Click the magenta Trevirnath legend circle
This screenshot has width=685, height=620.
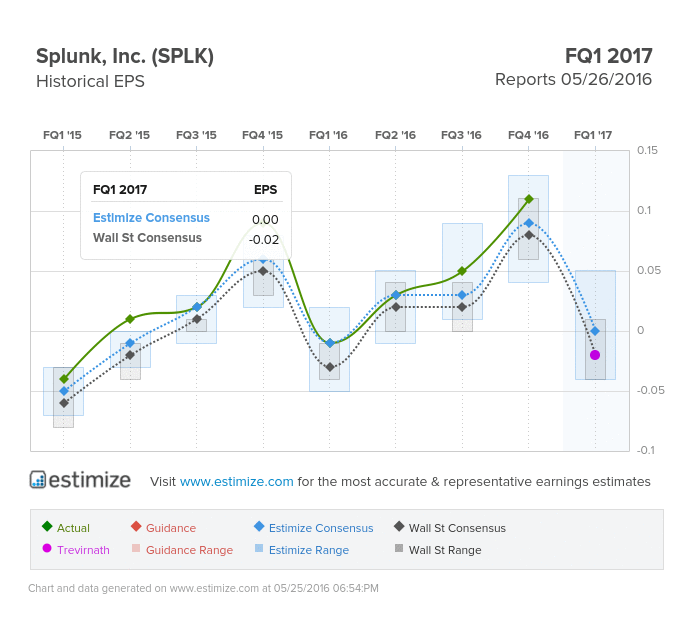(x=47, y=548)
